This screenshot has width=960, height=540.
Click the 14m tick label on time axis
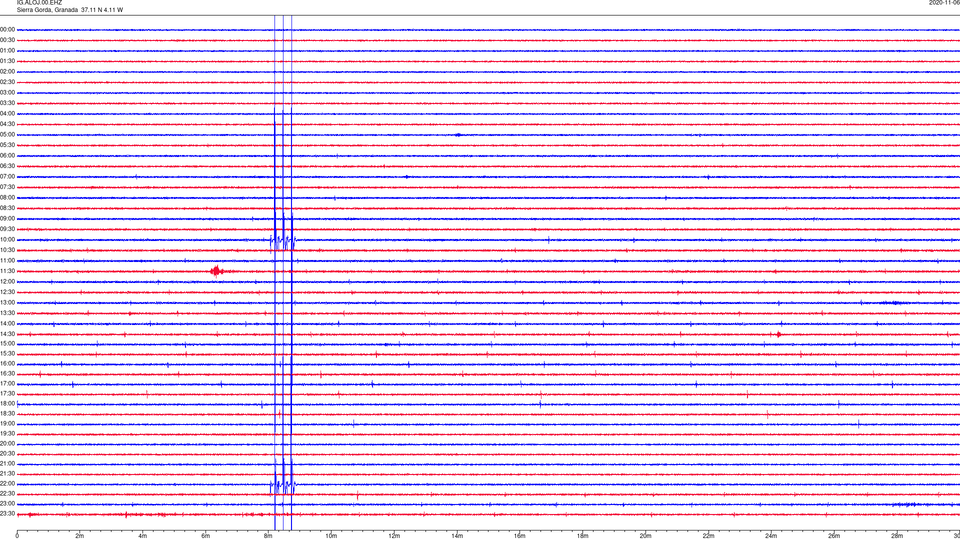coord(457,536)
